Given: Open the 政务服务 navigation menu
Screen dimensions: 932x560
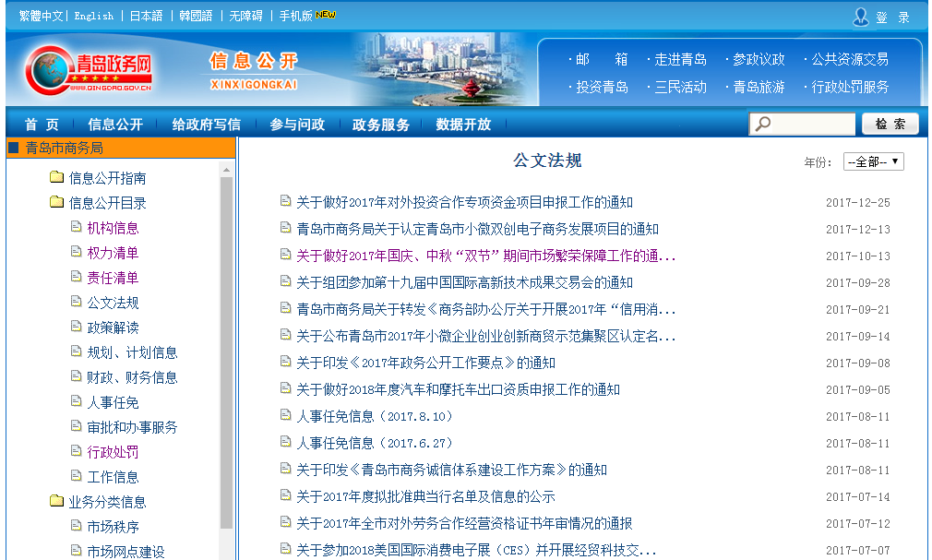Looking at the screenshot, I should 380,125.
